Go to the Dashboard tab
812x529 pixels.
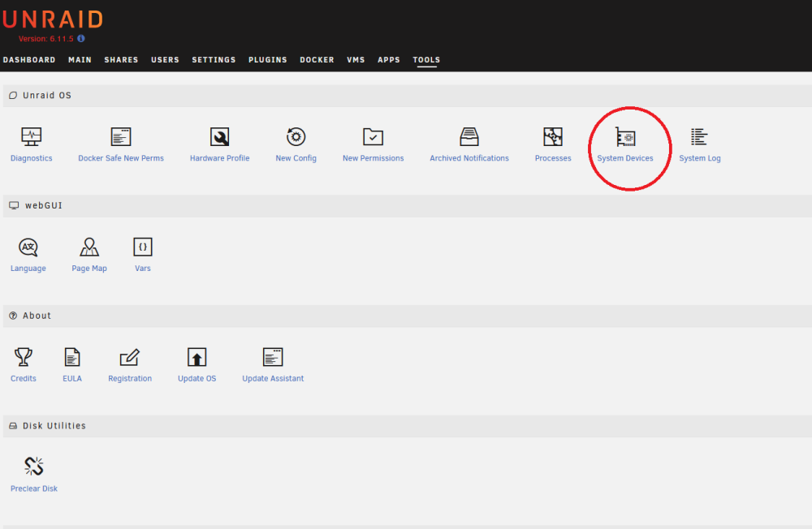click(29, 60)
